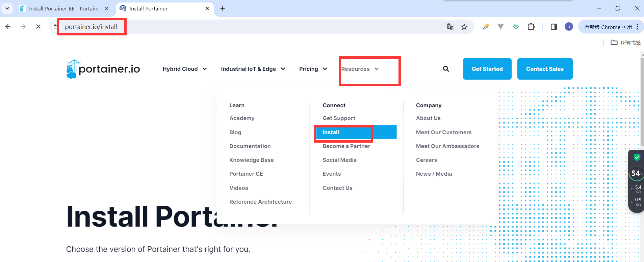
Task: Open Knowledge Base
Action: (x=252, y=160)
